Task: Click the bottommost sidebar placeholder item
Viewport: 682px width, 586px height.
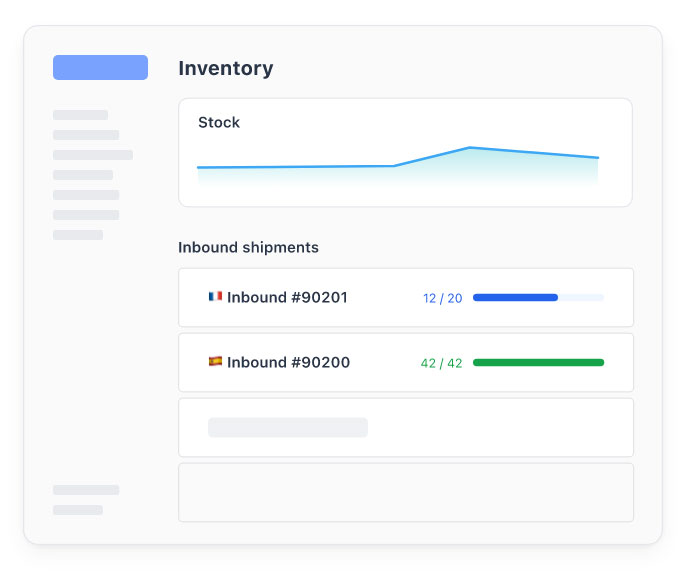Action: [77, 510]
